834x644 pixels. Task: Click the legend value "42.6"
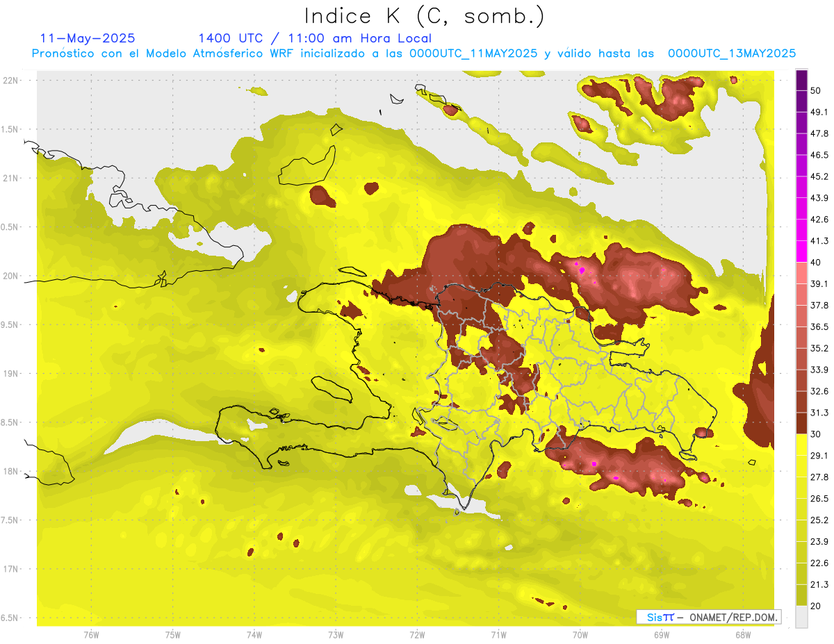click(819, 220)
